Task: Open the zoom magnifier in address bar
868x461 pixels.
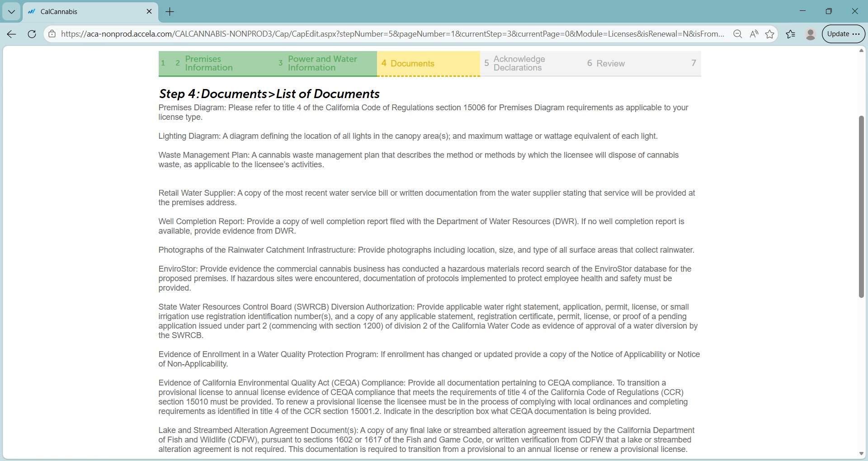Action: 737,34
